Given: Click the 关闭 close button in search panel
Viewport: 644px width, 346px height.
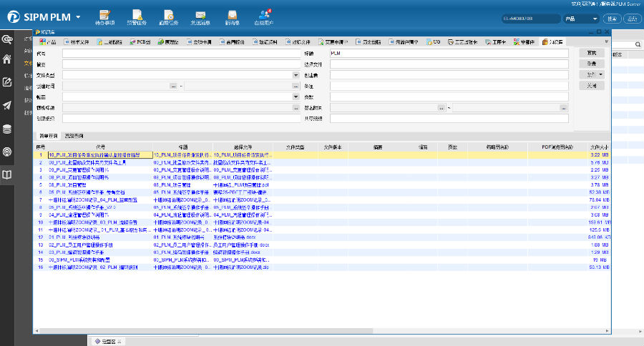Looking at the screenshot, I should [x=591, y=85].
